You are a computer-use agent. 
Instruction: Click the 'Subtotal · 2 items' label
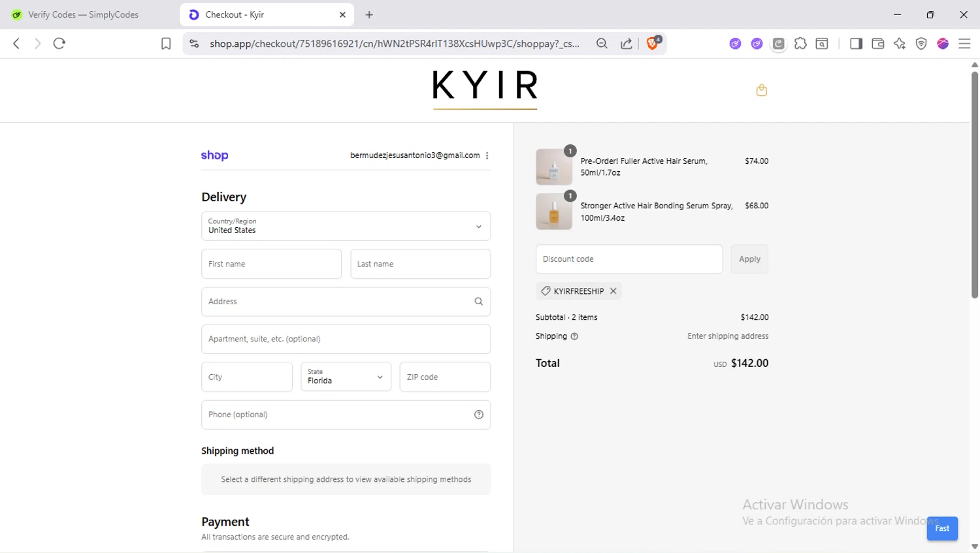(566, 317)
